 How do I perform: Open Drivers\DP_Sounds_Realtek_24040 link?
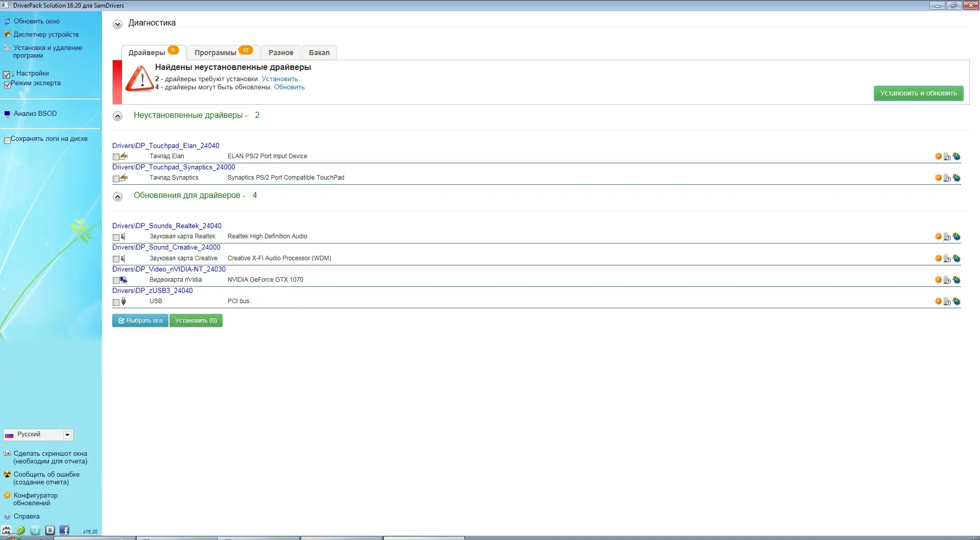(167, 226)
